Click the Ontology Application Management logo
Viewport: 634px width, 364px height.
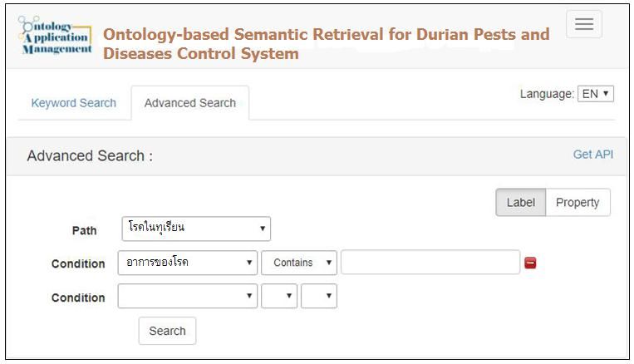[56, 35]
